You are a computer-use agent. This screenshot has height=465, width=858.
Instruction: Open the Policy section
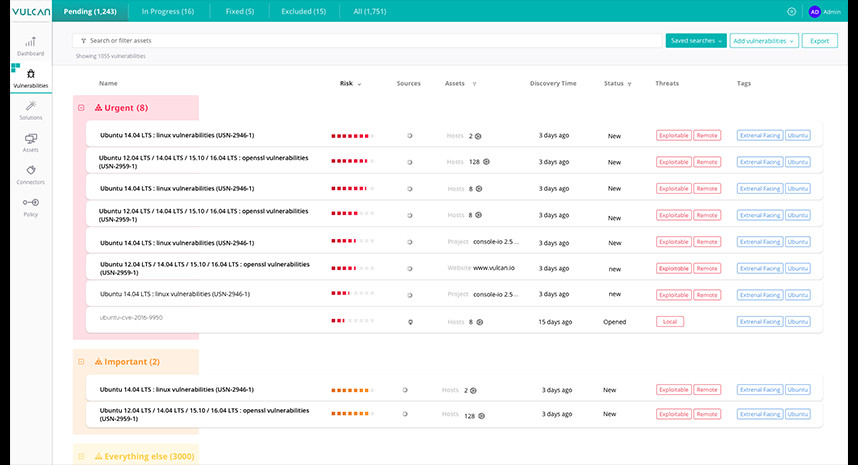click(x=30, y=206)
